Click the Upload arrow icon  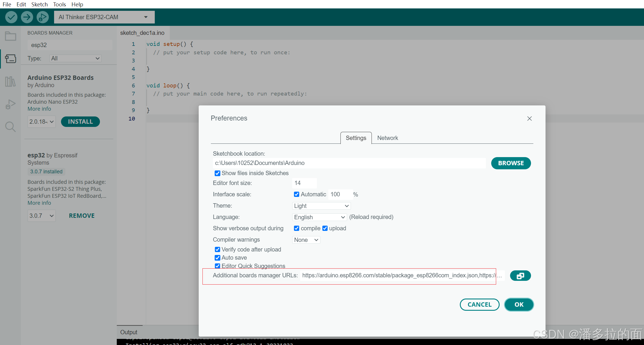(x=27, y=17)
